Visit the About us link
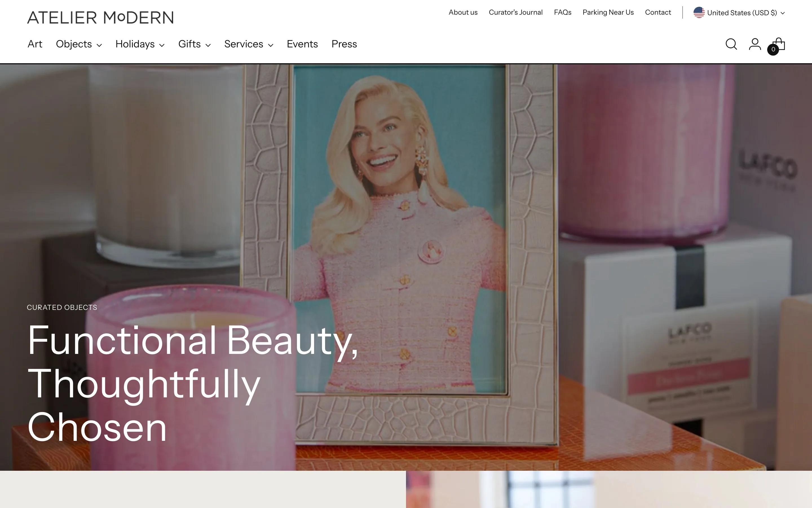The image size is (812, 508). tap(463, 12)
